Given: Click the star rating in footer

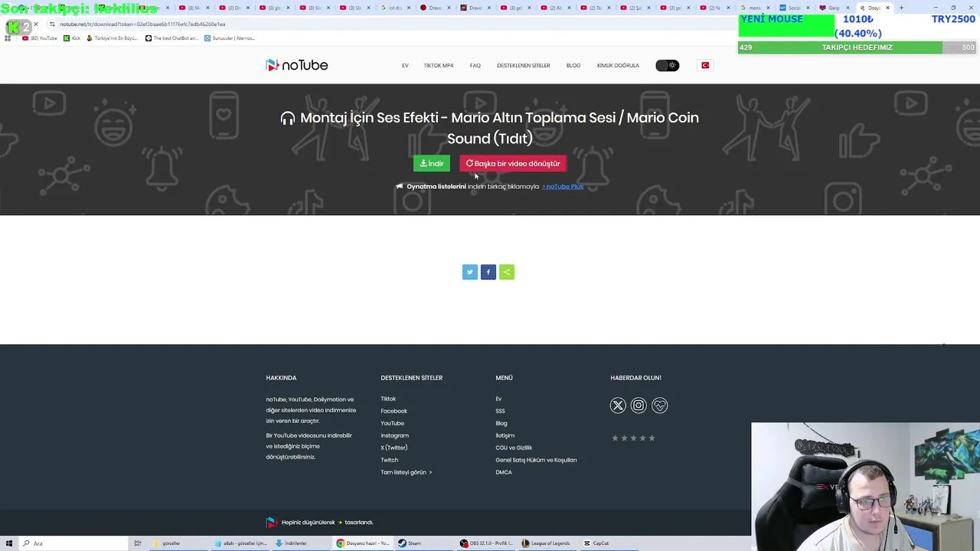Looking at the screenshot, I should pos(633,439).
